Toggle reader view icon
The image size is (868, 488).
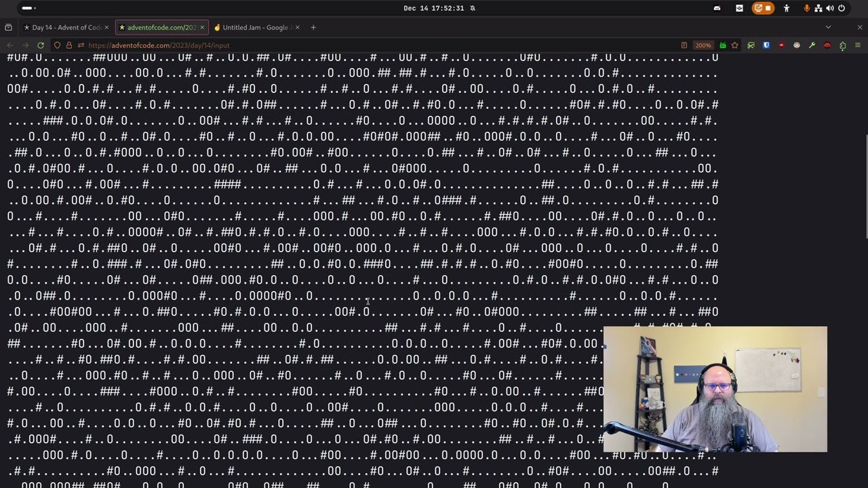(x=684, y=45)
